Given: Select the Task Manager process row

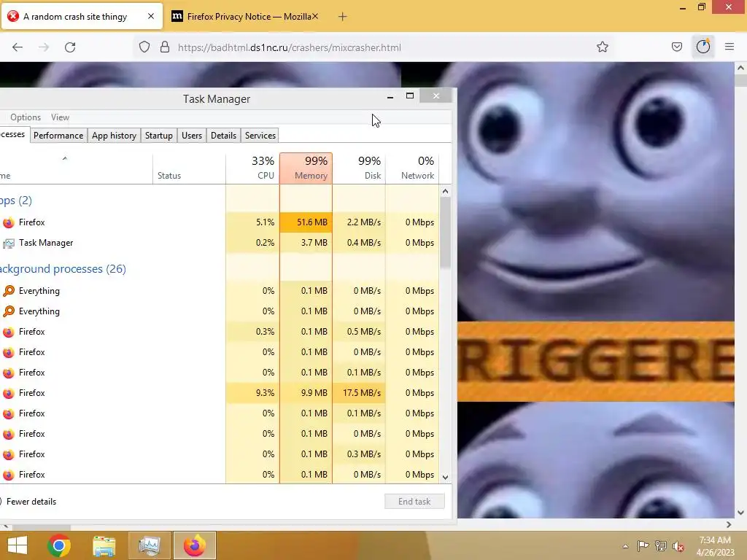Looking at the screenshot, I should (x=219, y=243).
